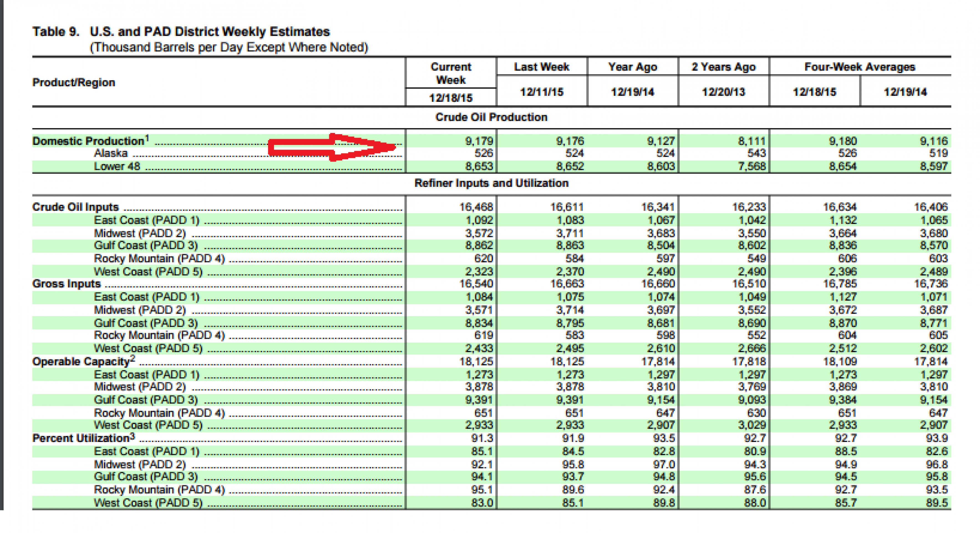
Task: Click the Product/Region column header
Action: click(73, 83)
